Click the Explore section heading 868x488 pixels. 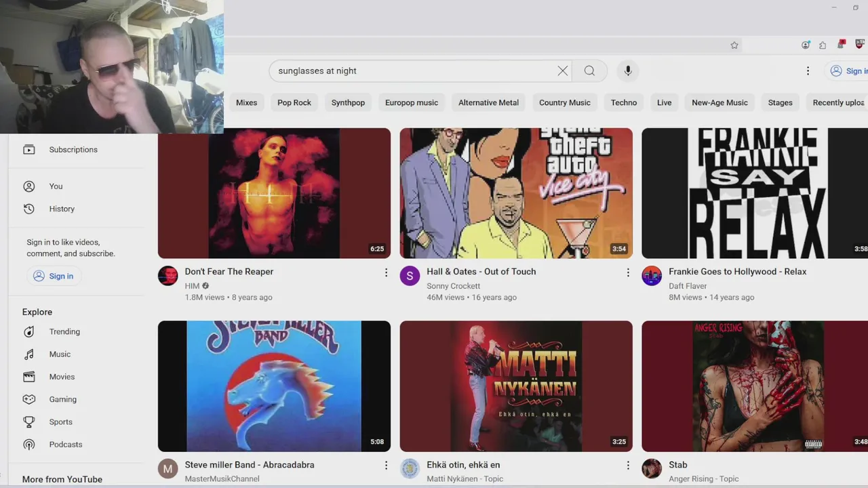point(37,312)
